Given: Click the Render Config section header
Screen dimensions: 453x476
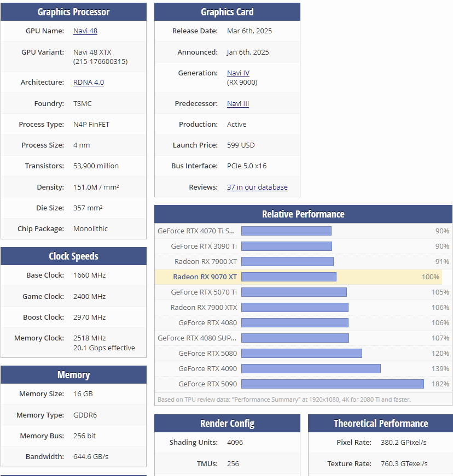Looking at the screenshot, I should coord(227,423).
